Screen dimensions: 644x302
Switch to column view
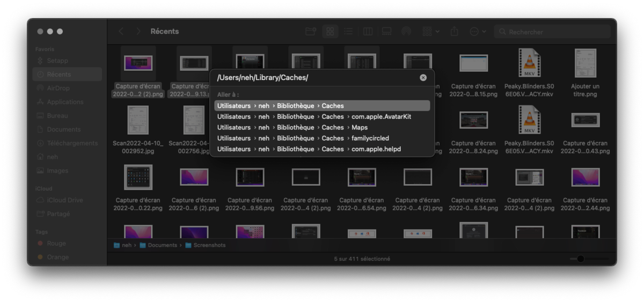pos(368,32)
